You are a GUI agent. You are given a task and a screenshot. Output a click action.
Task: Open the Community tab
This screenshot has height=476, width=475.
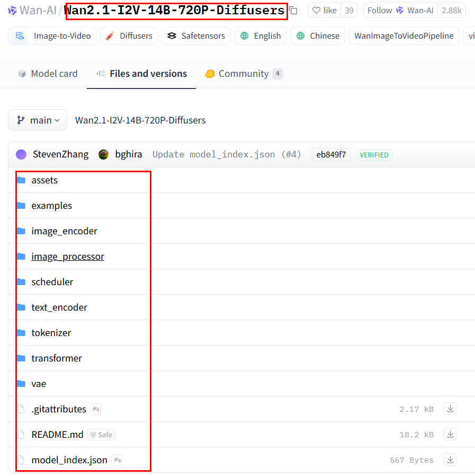[x=244, y=74]
